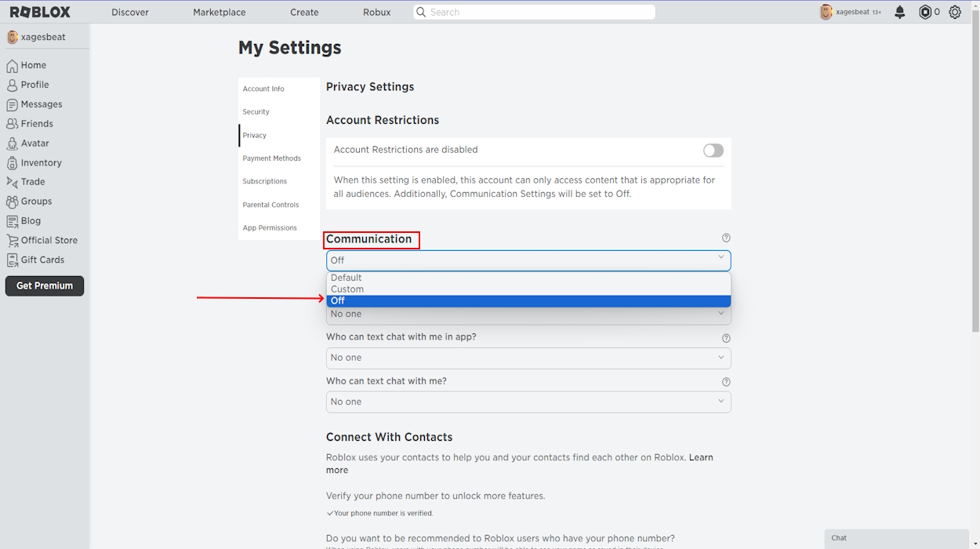Click the Roblox logo

coord(42,12)
